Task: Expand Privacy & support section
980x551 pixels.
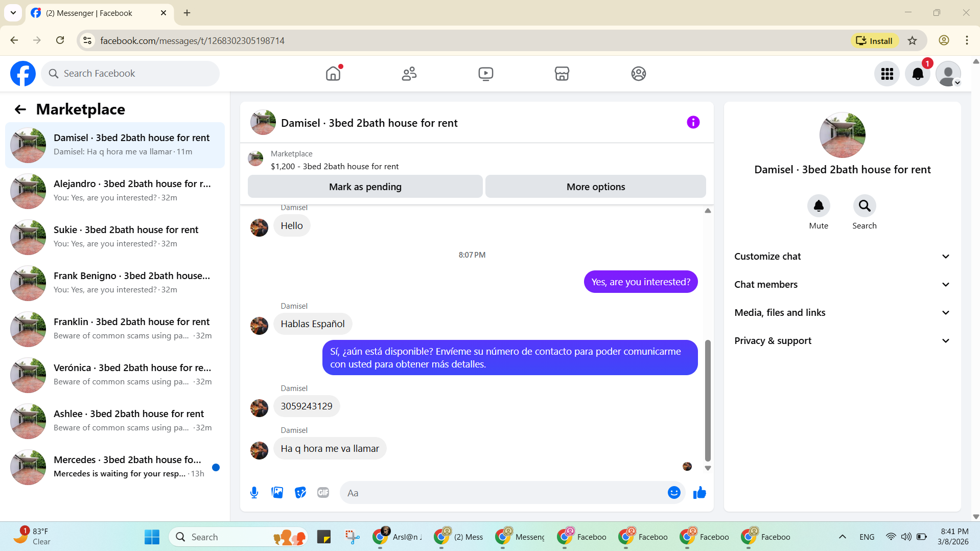Action: click(842, 340)
